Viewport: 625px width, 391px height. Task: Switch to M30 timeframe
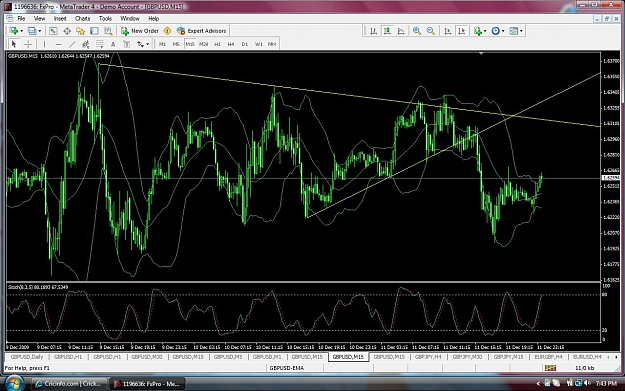coord(204,44)
